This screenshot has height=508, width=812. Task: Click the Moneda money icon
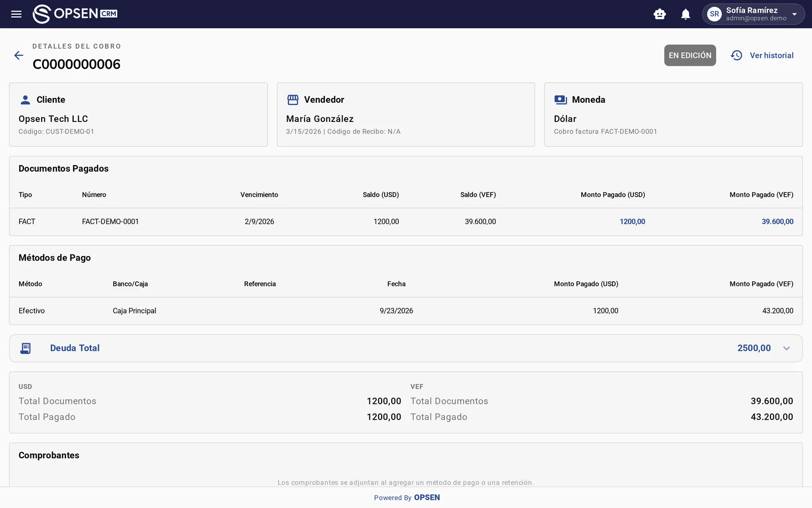pyautogui.click(x=560, y=100)
